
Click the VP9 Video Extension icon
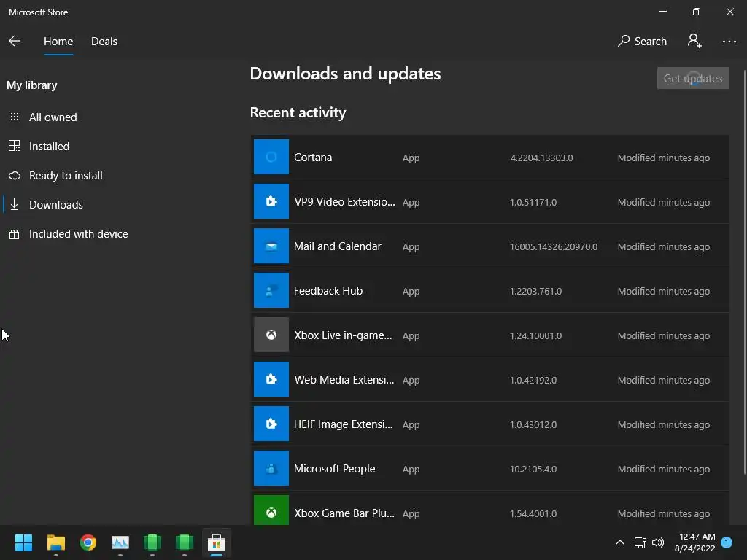tap(271, 201)
